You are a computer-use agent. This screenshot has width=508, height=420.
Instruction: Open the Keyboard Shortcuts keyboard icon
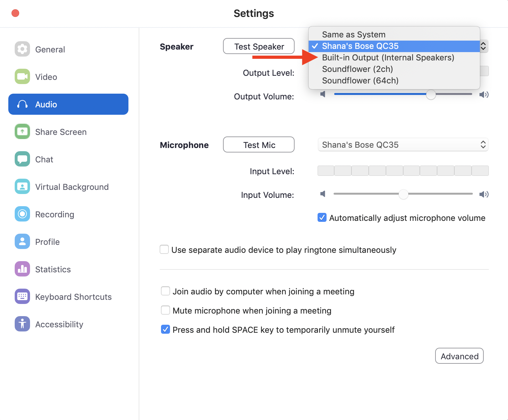22,296
